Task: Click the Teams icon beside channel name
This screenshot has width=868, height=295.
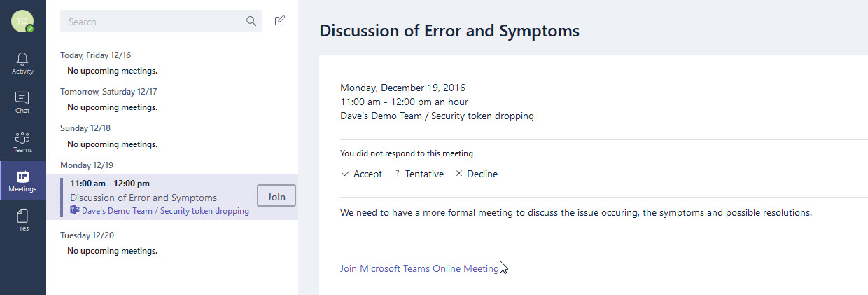Action: (75, 210)
